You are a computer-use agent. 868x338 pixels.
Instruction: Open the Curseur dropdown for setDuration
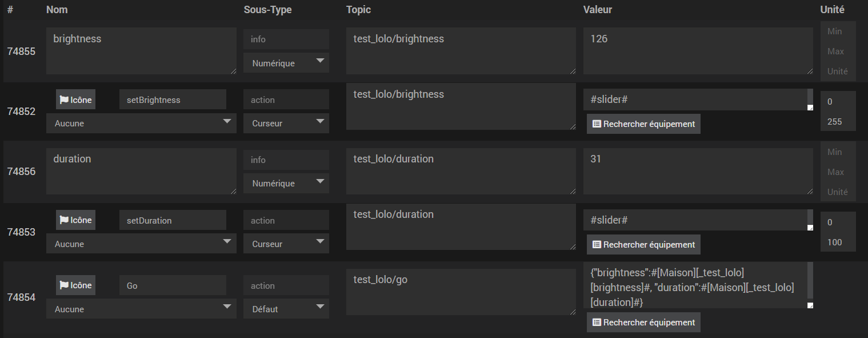coord(286,244)
